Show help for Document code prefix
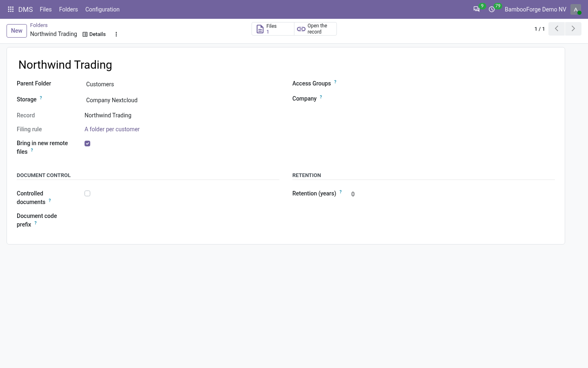588x368 pixels. click(x=36, y=223)
